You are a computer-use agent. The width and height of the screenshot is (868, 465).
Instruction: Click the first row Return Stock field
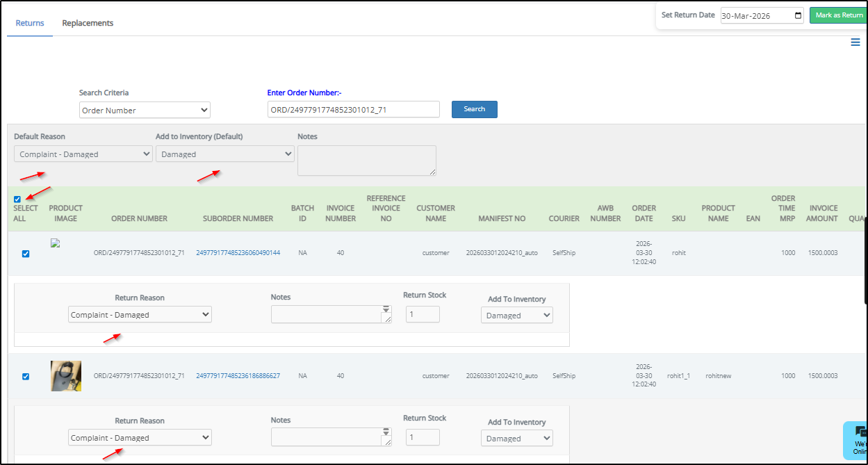423,315
